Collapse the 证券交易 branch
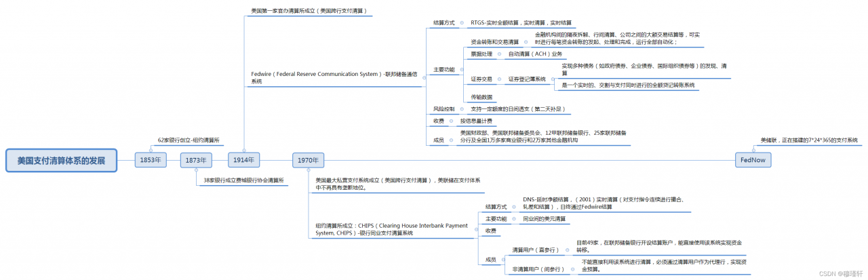 click(500, 79)
